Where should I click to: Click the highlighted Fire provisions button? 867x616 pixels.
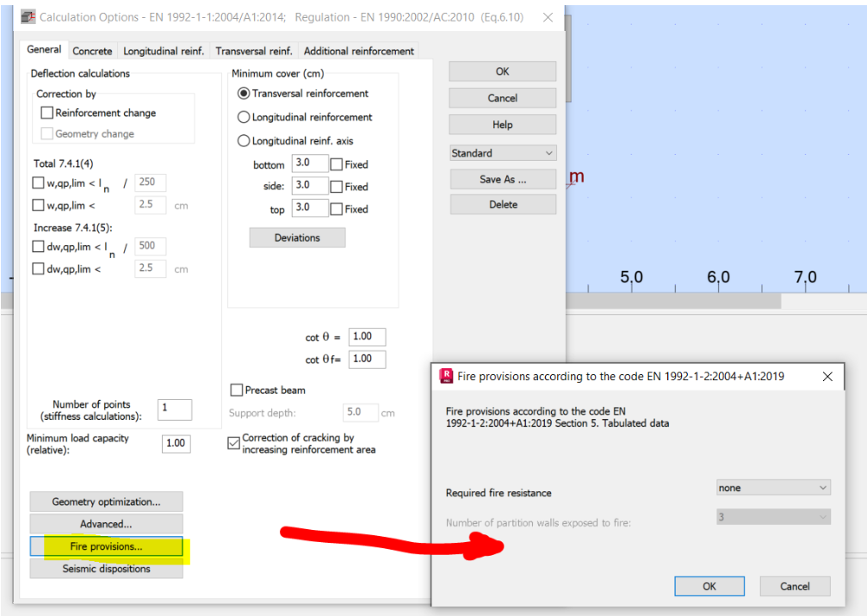105,545
